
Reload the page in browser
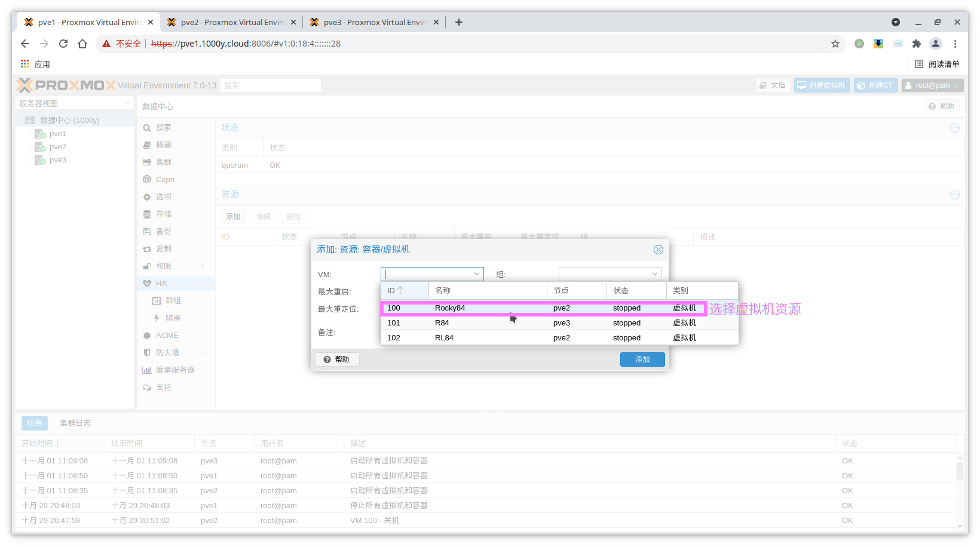[63, 44]
